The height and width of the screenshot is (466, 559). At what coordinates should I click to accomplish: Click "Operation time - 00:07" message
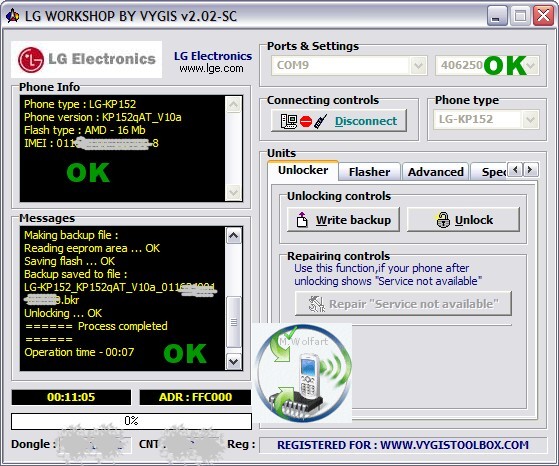79,352
